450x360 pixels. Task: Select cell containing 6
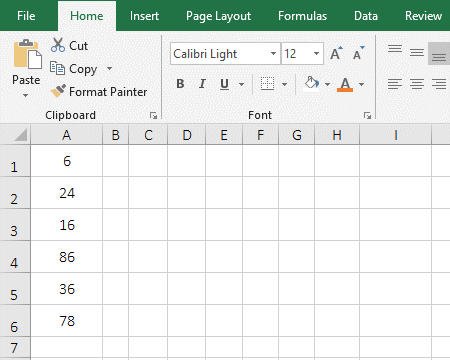(x=67, y=161)
